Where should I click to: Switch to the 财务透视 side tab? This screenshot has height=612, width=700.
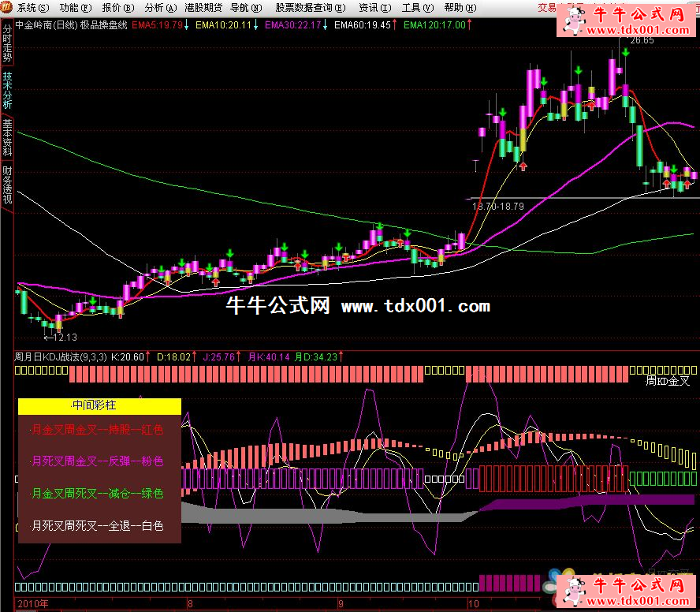tap(7, 185)
